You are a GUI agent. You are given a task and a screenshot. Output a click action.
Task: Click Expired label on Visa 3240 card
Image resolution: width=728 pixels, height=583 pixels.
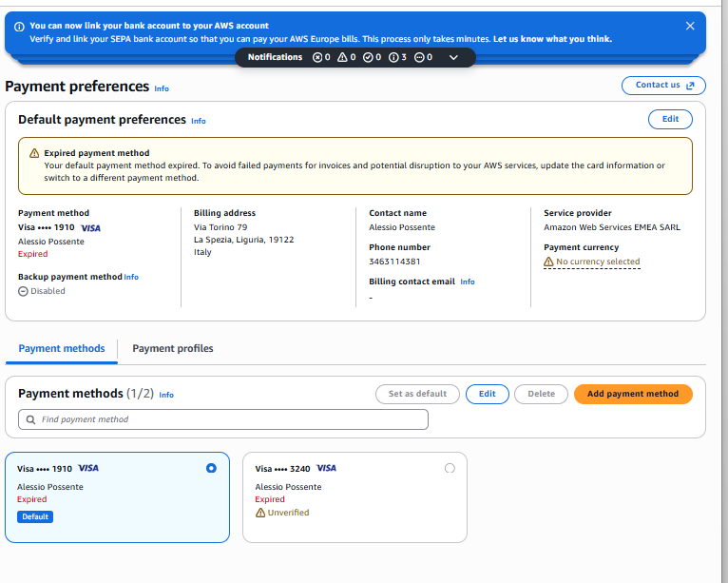(270, 499)
